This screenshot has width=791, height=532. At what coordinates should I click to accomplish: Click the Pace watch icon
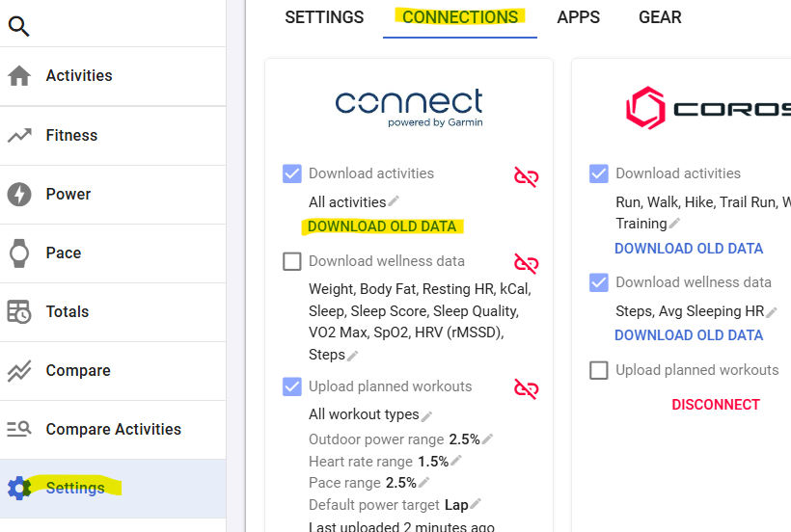pyautogui.click(x=19, y=253)
